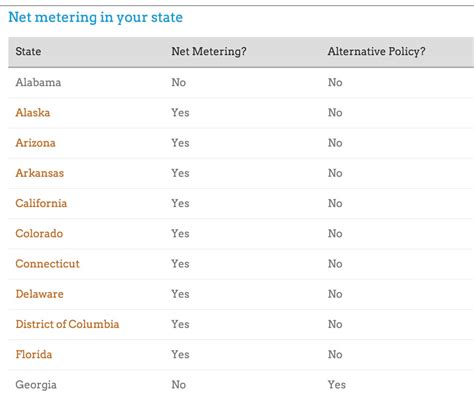Open the Florida state link
Viewport: 474px width, 399px height.
click(x=34, y=354)
